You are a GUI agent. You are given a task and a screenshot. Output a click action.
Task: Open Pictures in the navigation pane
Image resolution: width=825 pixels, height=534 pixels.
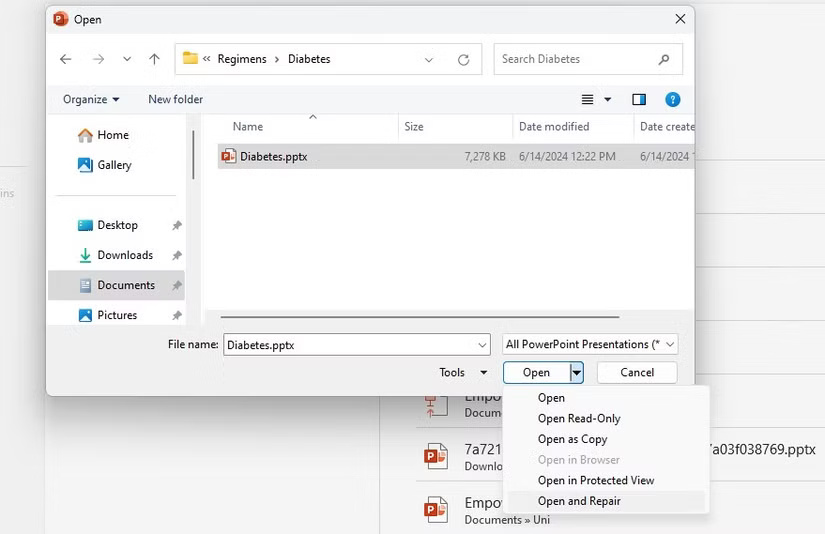pyautogui.click(x=107, y=315)
